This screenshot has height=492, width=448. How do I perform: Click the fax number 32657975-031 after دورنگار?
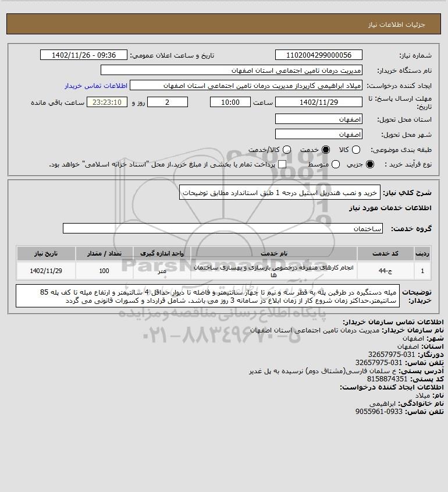click(391, 355)
